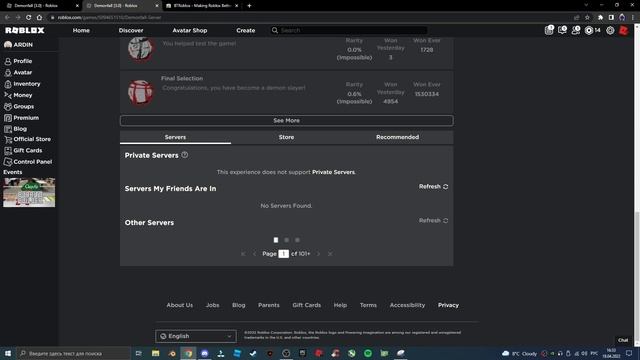
Task: Open Discover in the top navigation
Action: [131, 31]
